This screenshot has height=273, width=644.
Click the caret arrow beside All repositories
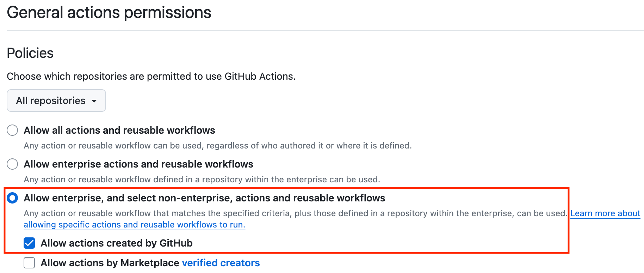94,101
